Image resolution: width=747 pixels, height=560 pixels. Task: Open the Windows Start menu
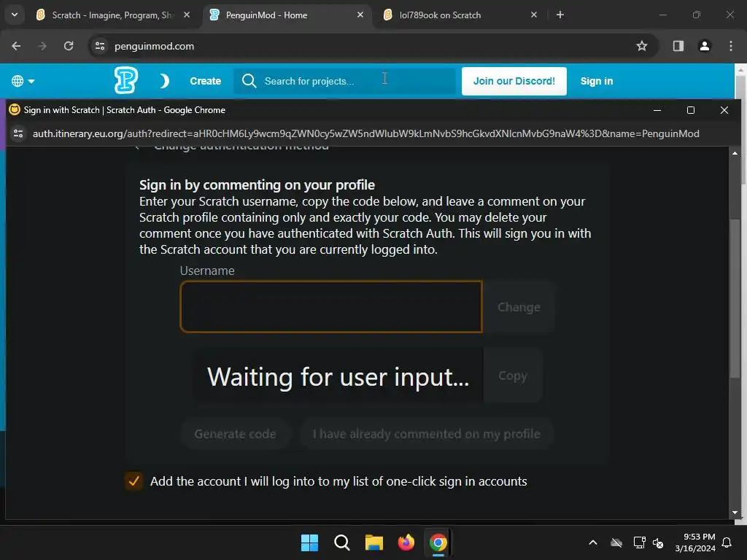(309, 542)
